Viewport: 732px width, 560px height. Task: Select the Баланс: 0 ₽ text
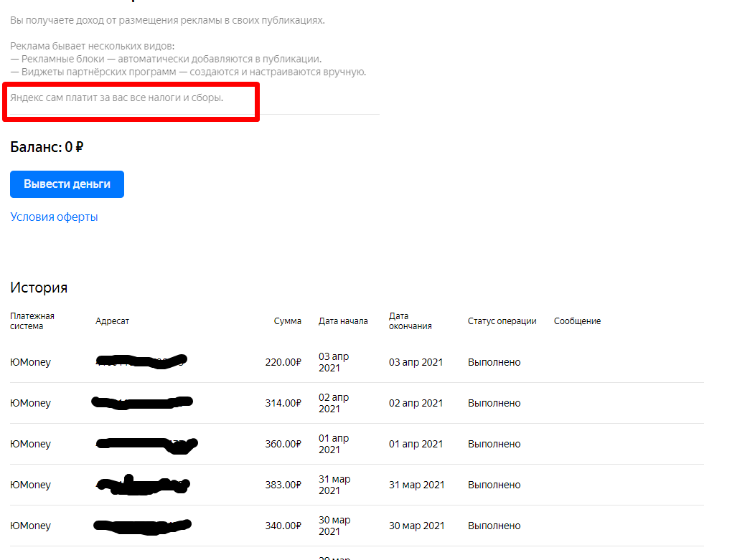pos(47,147)
